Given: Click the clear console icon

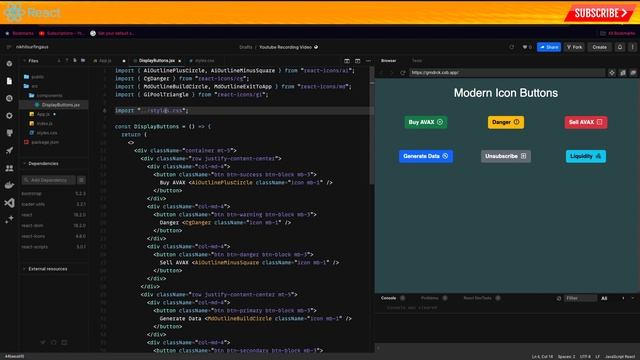Looking at the screenshot, I should tap(559, 298).
